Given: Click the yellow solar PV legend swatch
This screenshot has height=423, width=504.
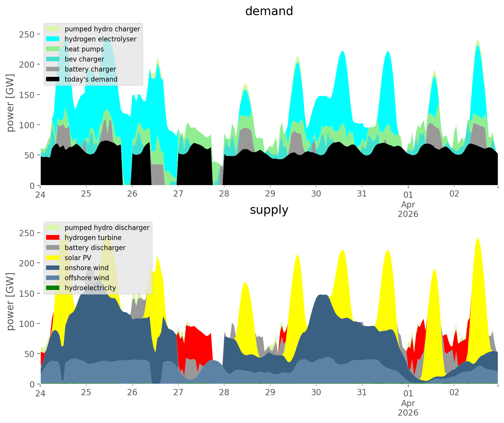Looking at the screenshot, I should tap(53, 258).
